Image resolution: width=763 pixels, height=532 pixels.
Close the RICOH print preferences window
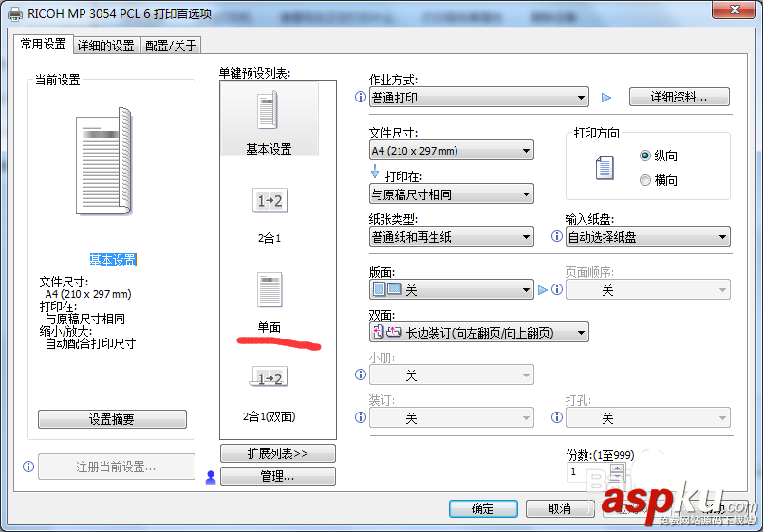coord(735,9)
